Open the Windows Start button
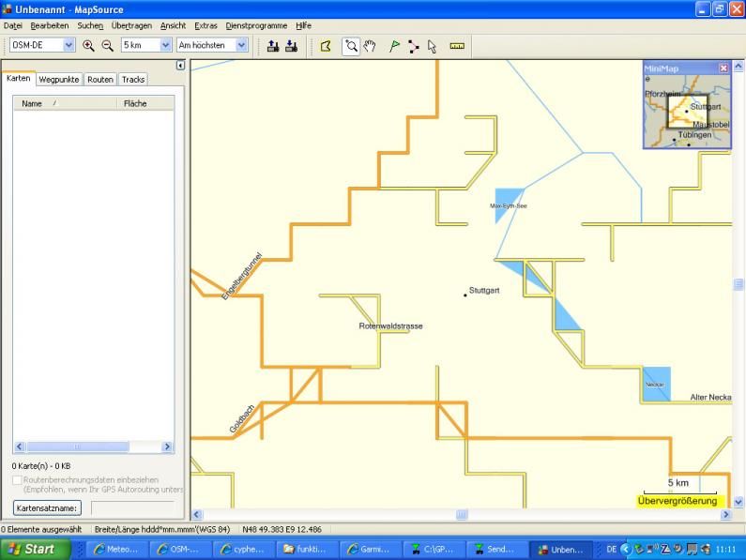 coord(36,549)
